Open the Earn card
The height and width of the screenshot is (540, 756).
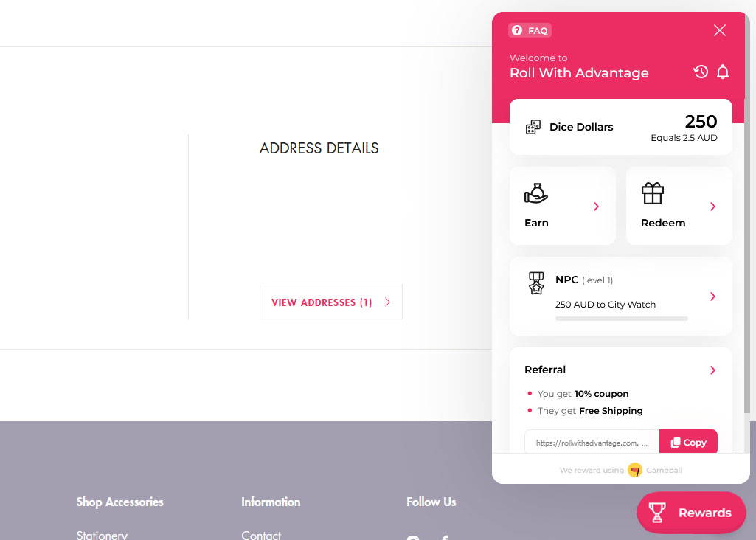click(x=563, y=206)
